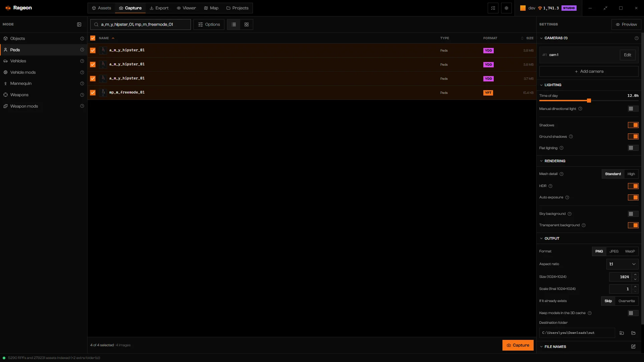
Task: Click the Rageon logo icon
Action: [x=8, y=8]
